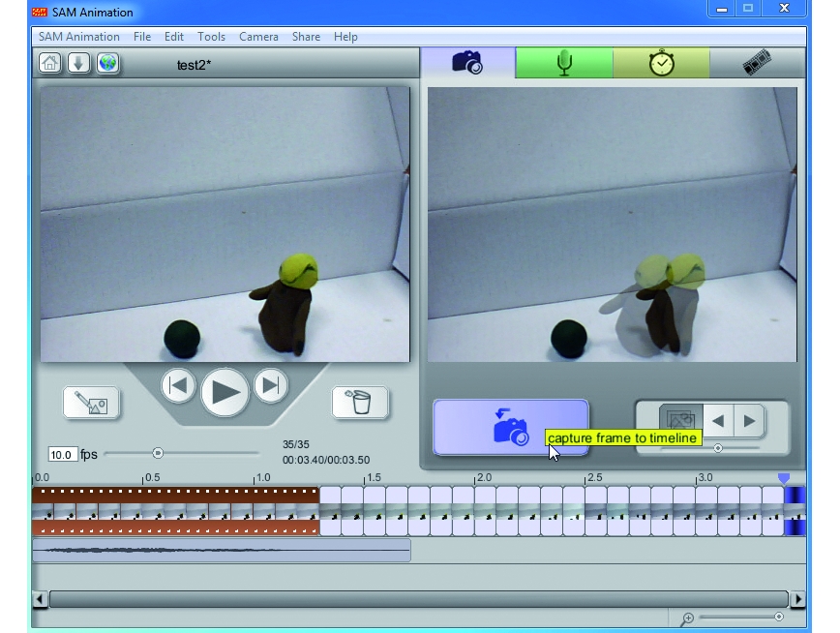Open the Tools menu
This screenshot has height=633, width=840.
211,37
